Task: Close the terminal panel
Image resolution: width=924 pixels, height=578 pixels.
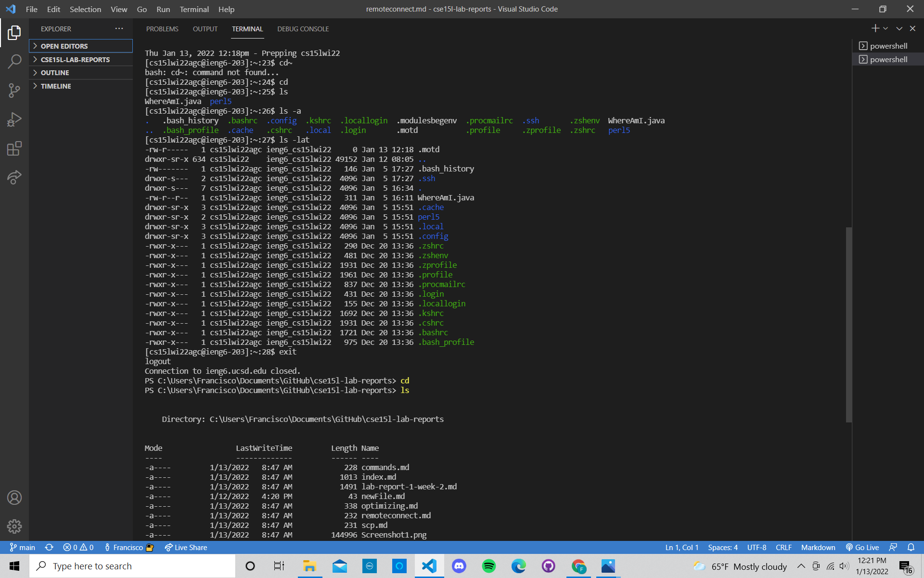Action: [x=912, y=28]
